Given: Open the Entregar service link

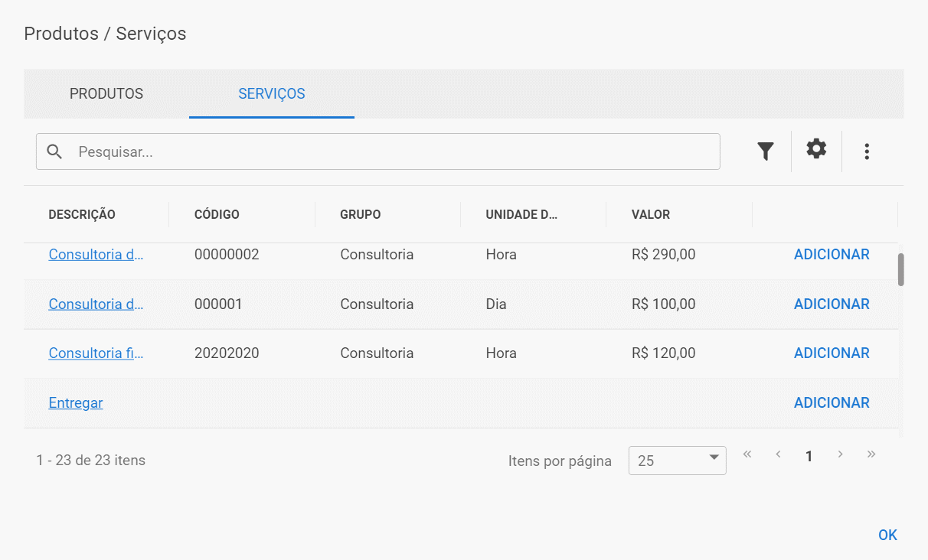Looking at the screenshot, I should pyautogui.click(x=76, y=402).
